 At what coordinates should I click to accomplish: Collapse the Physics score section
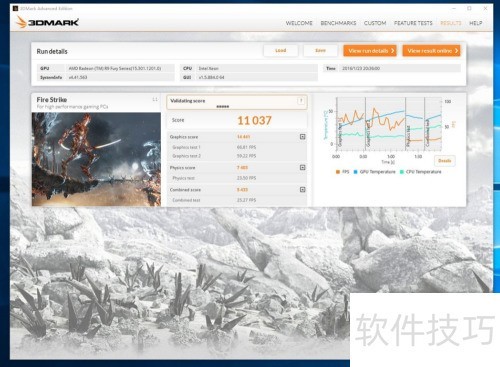(x=302, y=167)
